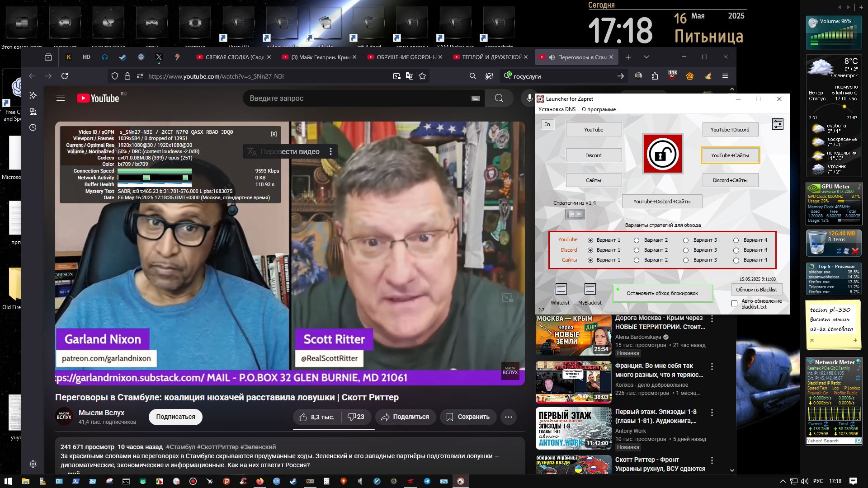Click the 'YouTube+Discord' strategy button

point(730,130)
